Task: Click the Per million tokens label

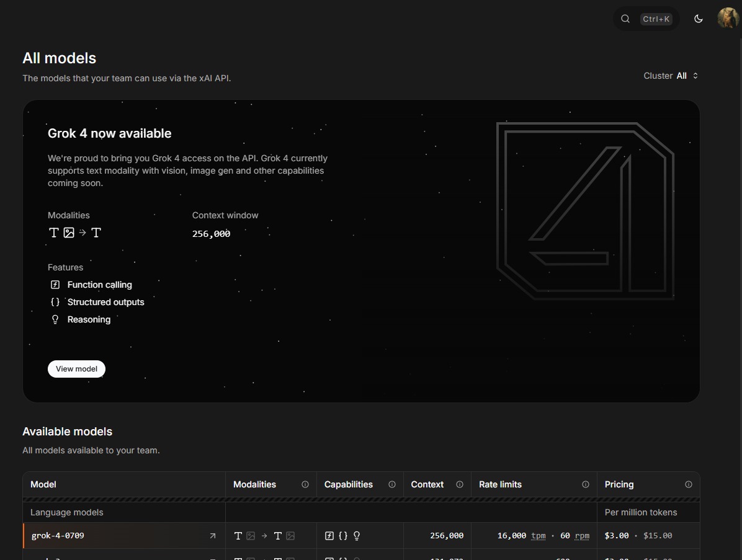Action: 641,512
